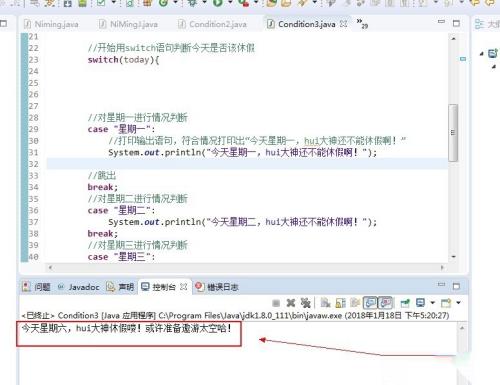This screenshot has width=500, height=385.
Task: Click the 'break;' statement on line 34
Action: tap(103, 187)
